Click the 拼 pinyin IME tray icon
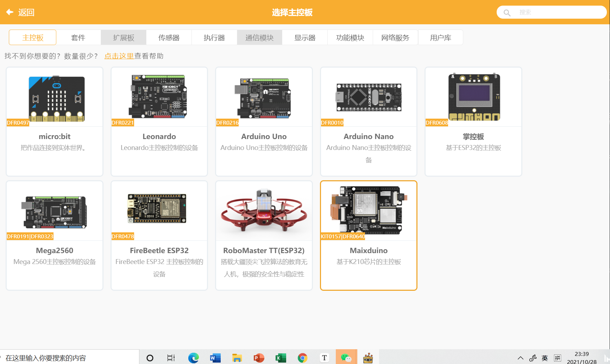 [558, 358]
